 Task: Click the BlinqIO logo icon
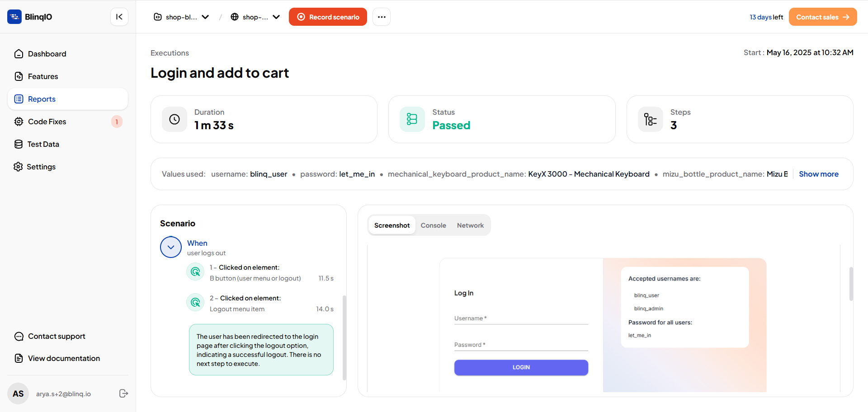pyautogui.click(x=14, y=17)
